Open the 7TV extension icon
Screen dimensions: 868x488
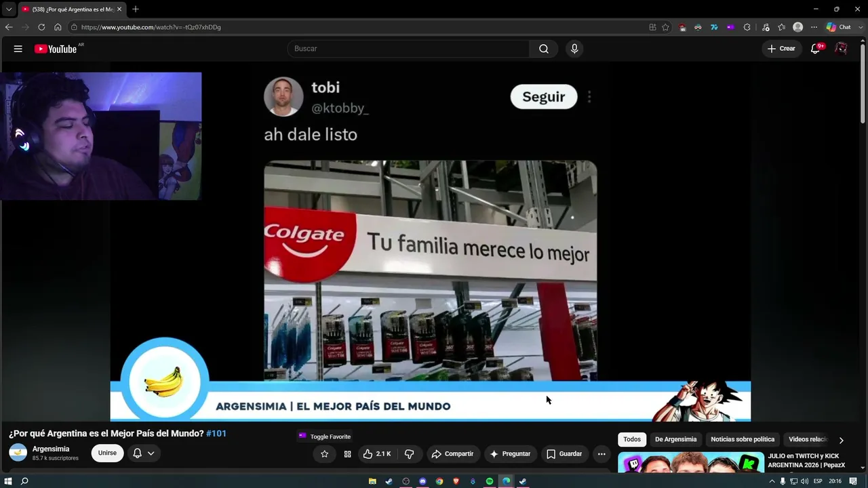point(714,27)
